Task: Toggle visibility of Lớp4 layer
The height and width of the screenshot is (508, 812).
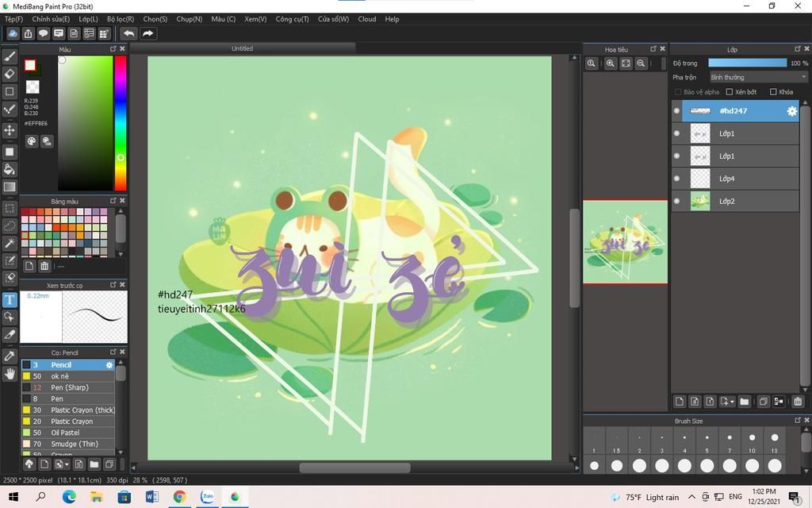Action: coord(676,179)
